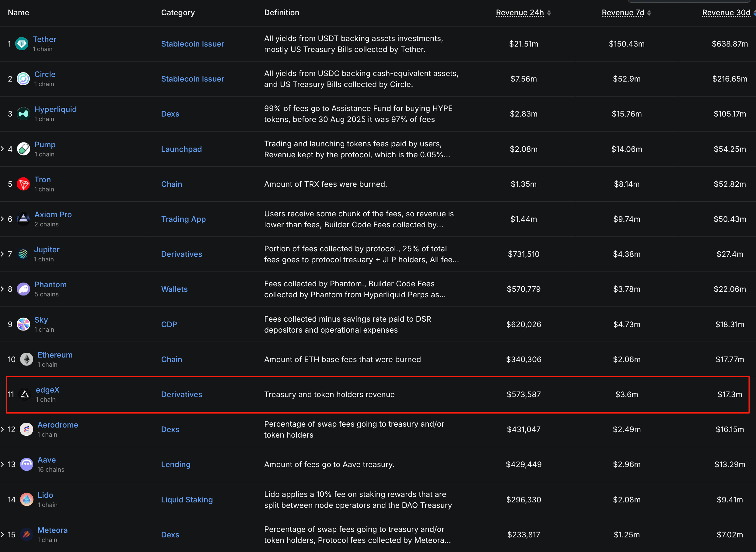Expand the Pump row chevron
Viewport: 756px width, 552px height.
tap(3, 149)
